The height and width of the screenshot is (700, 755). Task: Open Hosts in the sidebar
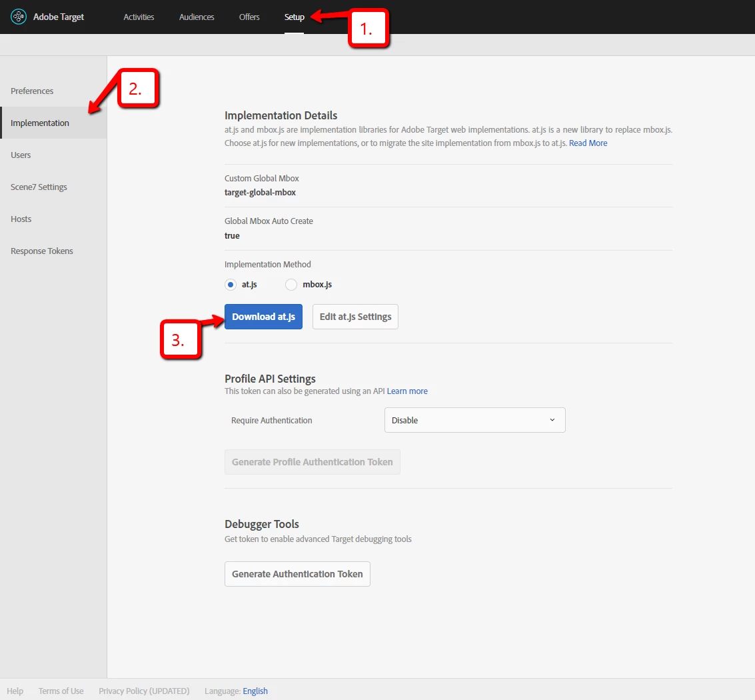[x=21, y=219]
